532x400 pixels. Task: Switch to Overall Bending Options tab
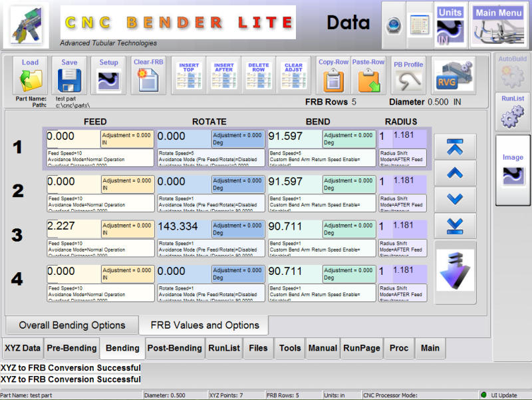tap(72, 325)
